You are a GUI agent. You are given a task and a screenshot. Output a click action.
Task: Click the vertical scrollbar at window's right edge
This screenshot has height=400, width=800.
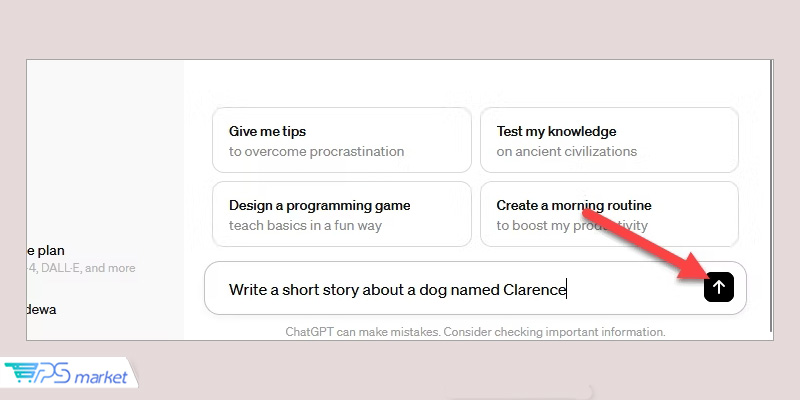[770, 199]
